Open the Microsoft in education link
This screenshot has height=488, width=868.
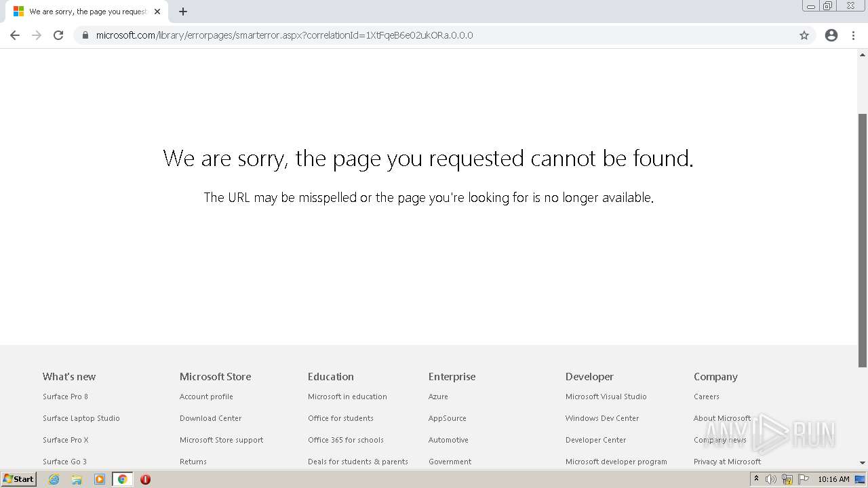pyautogui.click(x=347, y=396)
